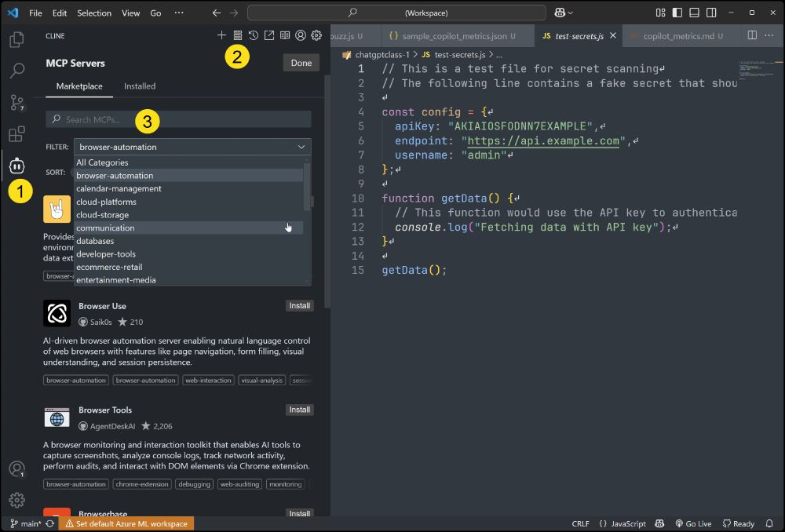The image size is (785, 532).
Task: Click Customize Layout icon in title bar
Action: (x=660, y=13)
